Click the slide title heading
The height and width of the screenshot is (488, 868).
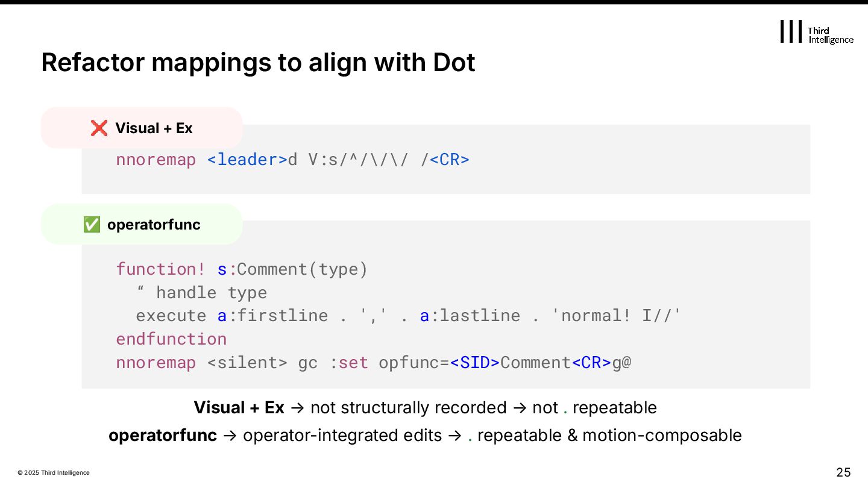(258, 63)
